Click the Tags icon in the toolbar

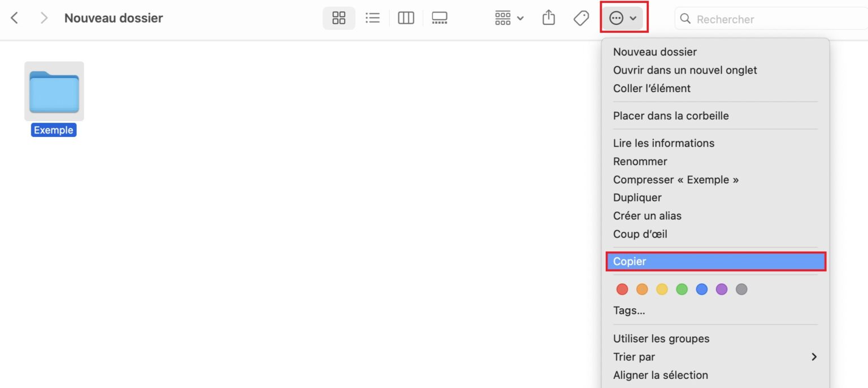(x=580, y=18)
